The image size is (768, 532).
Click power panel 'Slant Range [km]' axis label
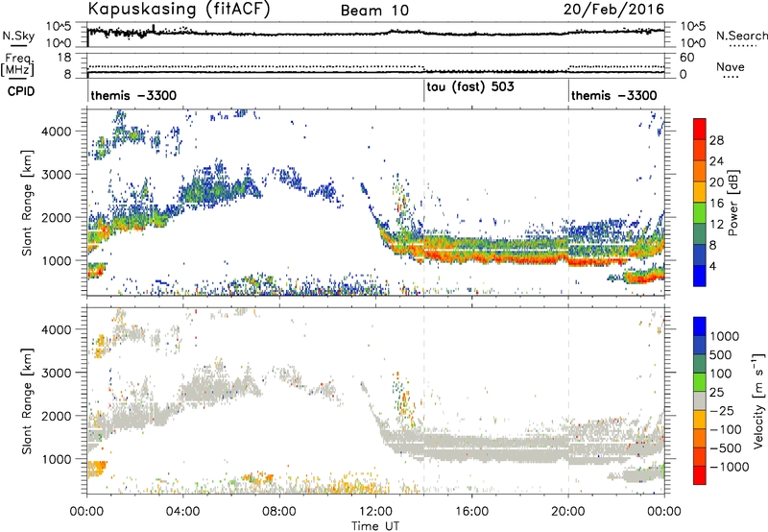coord(27,203)
